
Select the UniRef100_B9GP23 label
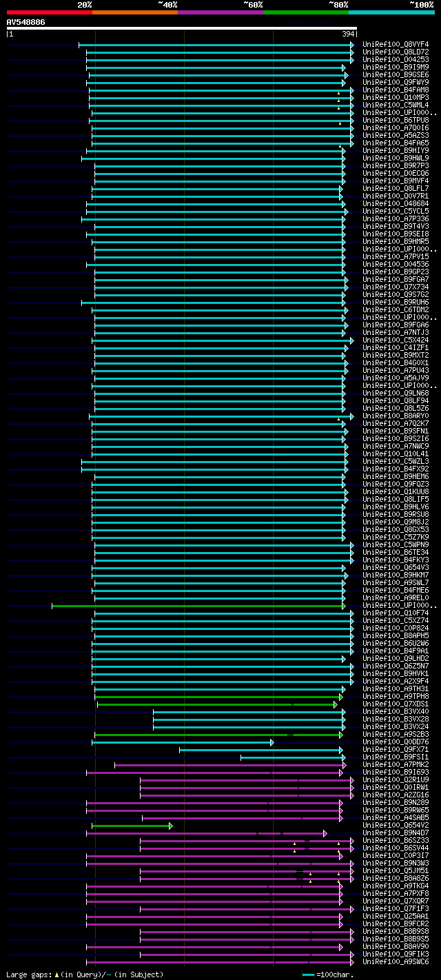(x=396, y=272)
